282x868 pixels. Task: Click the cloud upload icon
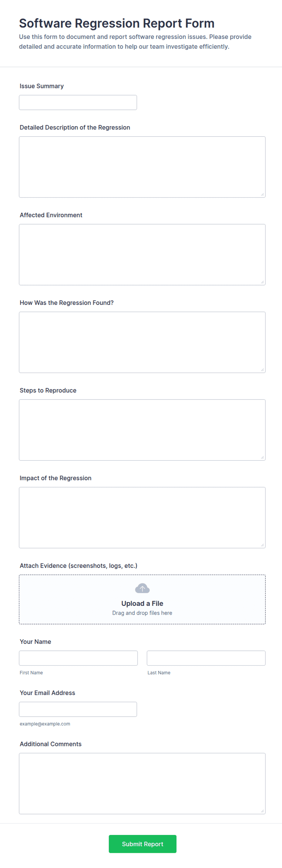pyautogui.click(x=142, y=588)
